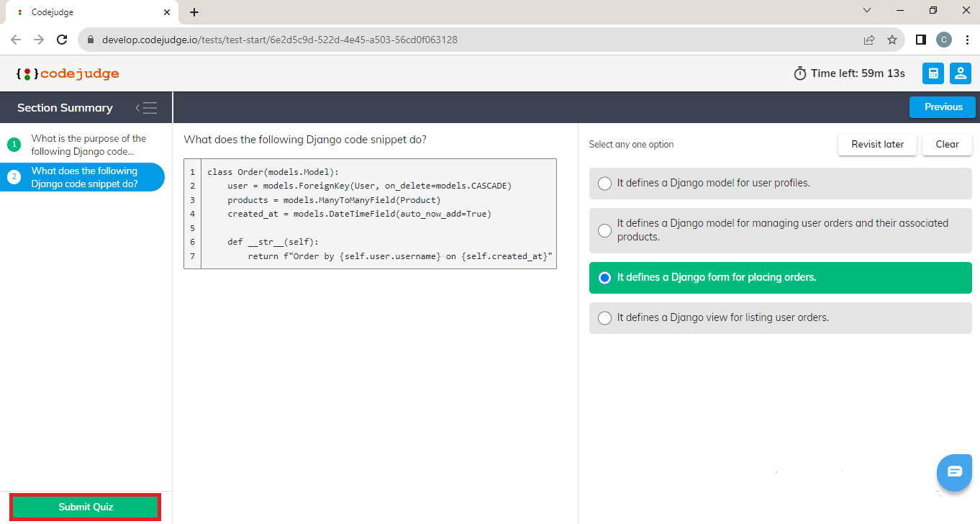The width and height of the screenshot is (980, 524).
Task: Click the Time left countdown text
Action: click(x=858, y=73)
